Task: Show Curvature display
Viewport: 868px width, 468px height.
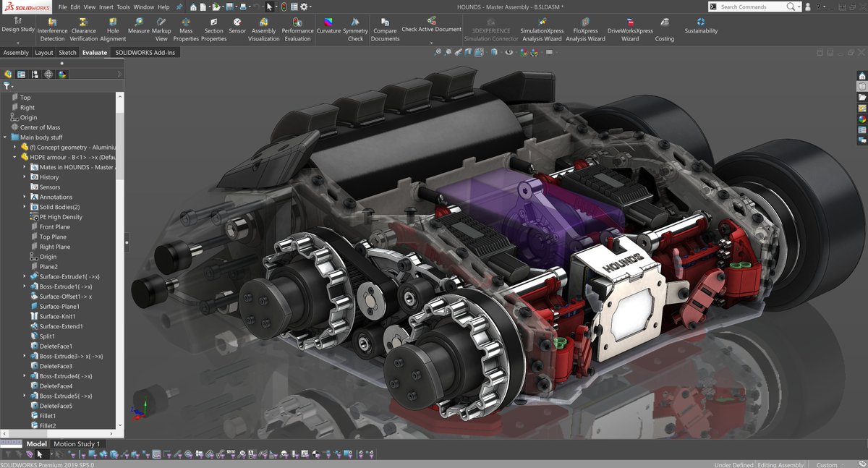Action: (328, 26)
